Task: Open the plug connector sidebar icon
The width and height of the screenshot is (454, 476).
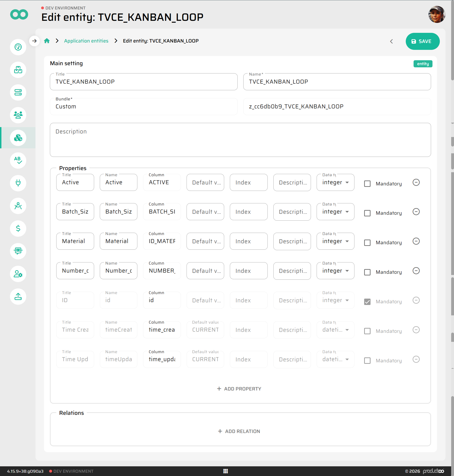Action: pos(18,183)
